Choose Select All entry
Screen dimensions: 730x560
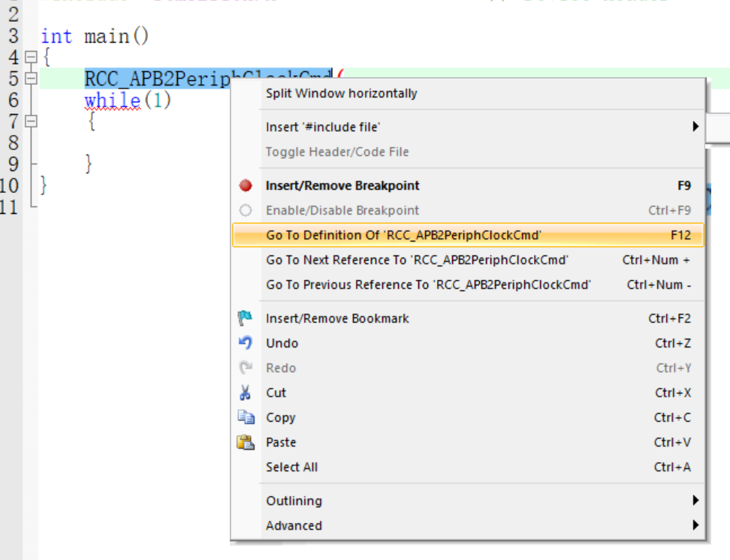tap(469, 466)
